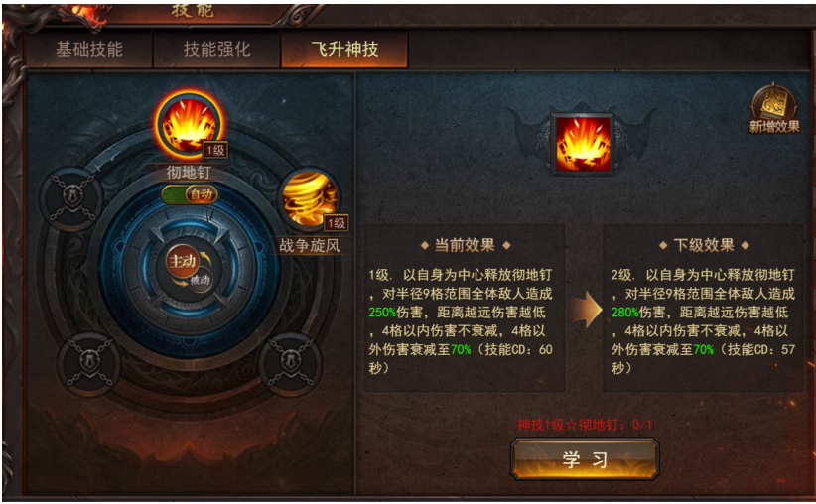Click the large 彻地钉 skill preview image

583,144
